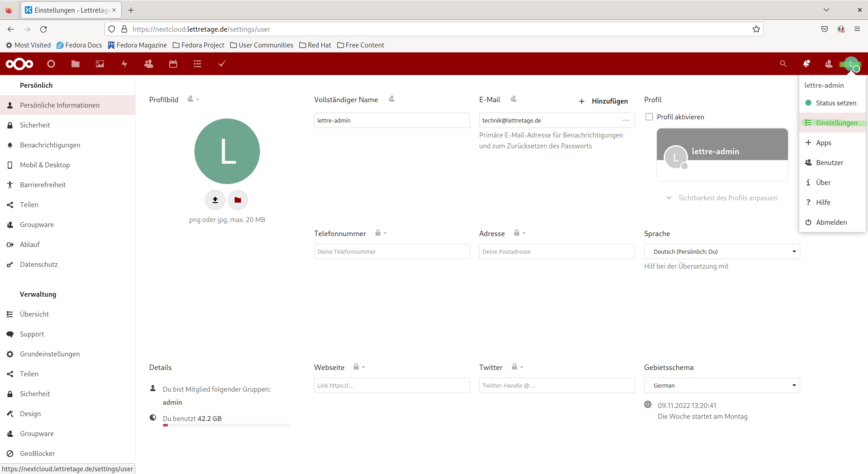Open the Contacts app icon
Image resolution: width=868 pixels, height=474 pixels.
148,64
